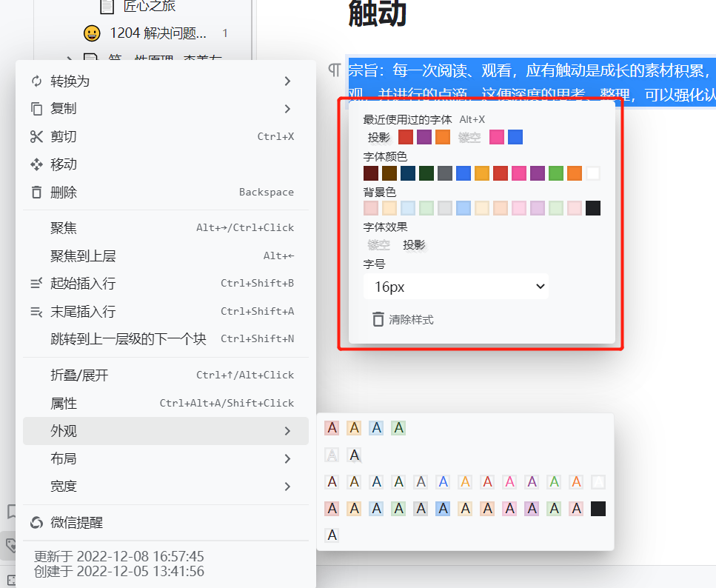Open 匠心之旅 document in tree
The image size is (716, 588).
150,6
